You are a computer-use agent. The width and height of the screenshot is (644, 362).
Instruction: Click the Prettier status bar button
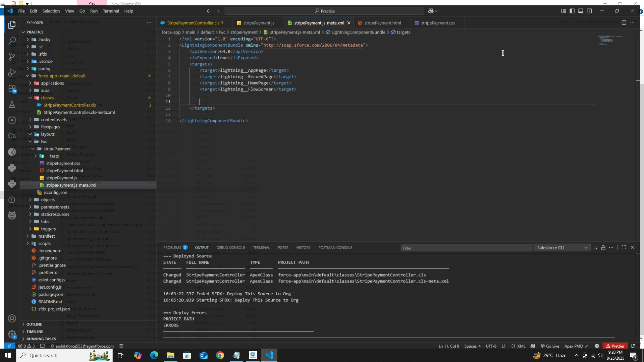click(x=614, y=346)
